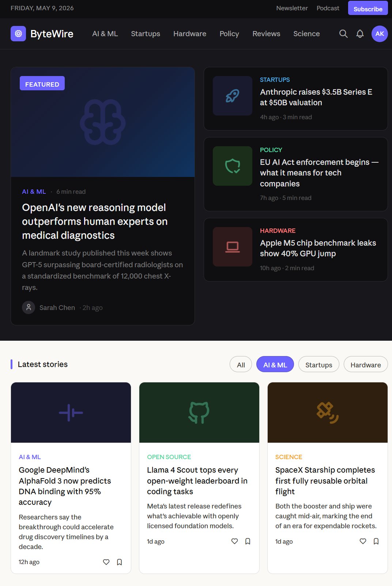Click the brain icon on featured image
Viewport: 392px width, 586px height.
103,122
